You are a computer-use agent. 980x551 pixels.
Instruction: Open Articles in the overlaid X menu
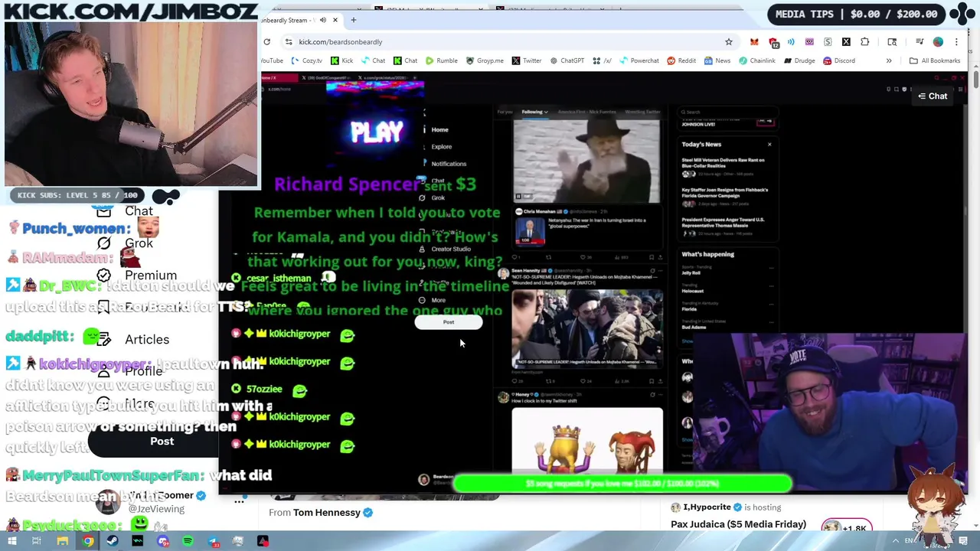(x=135, y=340)
